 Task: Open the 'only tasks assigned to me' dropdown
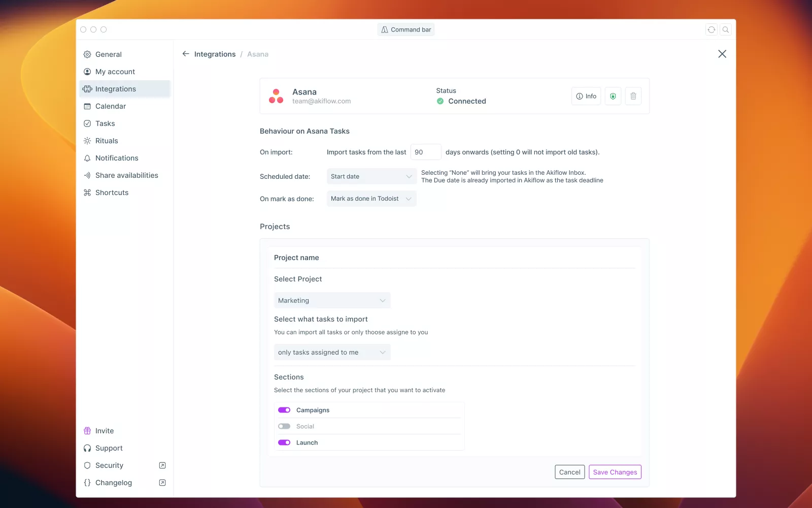point(332,352)
